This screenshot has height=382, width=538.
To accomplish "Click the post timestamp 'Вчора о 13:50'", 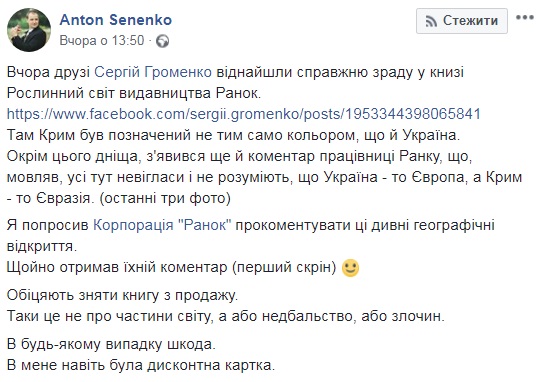I will pos(102,40).
